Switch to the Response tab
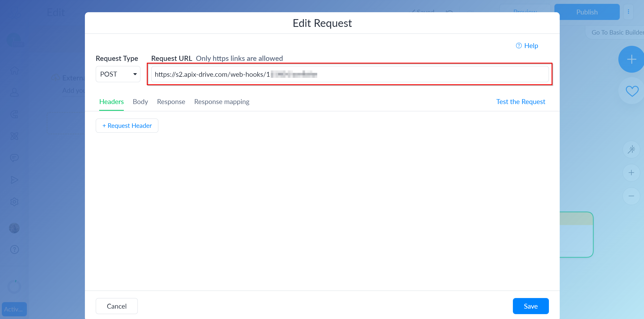 click(x=171, y=101)
